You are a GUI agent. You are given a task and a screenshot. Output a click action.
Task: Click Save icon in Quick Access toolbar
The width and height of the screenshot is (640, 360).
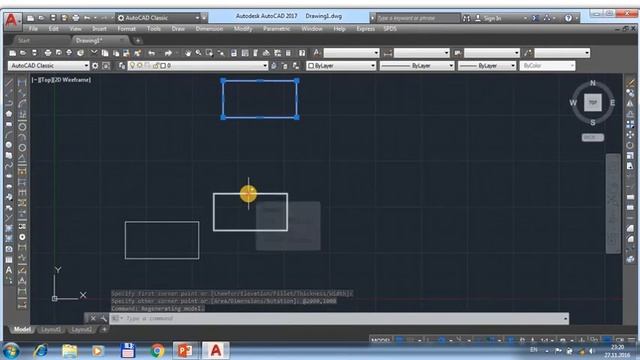[53, 18]
